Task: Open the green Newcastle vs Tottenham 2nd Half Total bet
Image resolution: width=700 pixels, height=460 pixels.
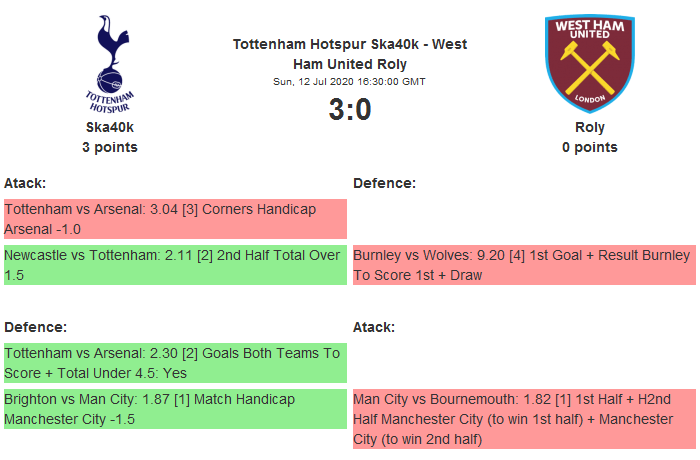Action: [x=175, y=265]
